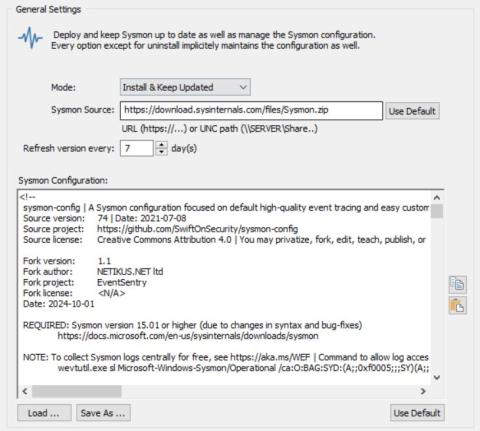Click the copy configuration icon
480x431 pixels.
[458, 285]
